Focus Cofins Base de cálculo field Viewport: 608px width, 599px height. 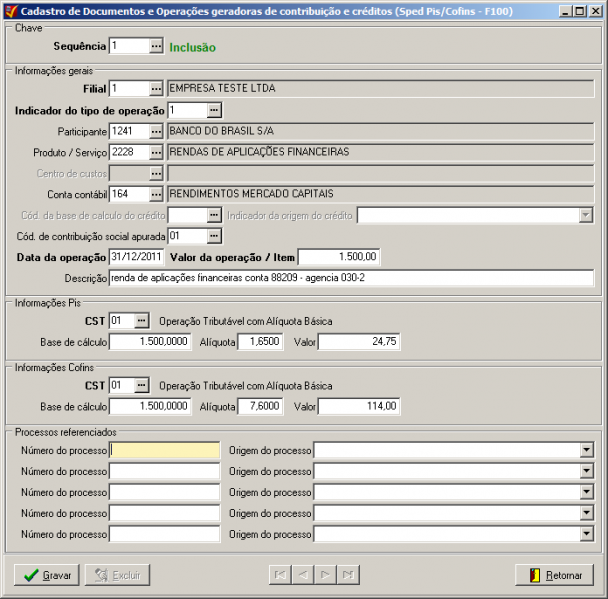(150, 406)
